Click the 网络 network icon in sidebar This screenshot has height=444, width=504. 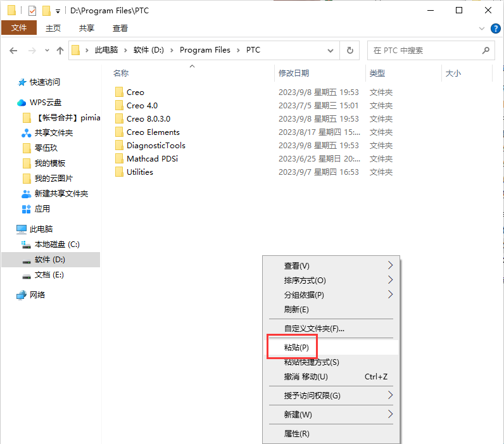22,295
